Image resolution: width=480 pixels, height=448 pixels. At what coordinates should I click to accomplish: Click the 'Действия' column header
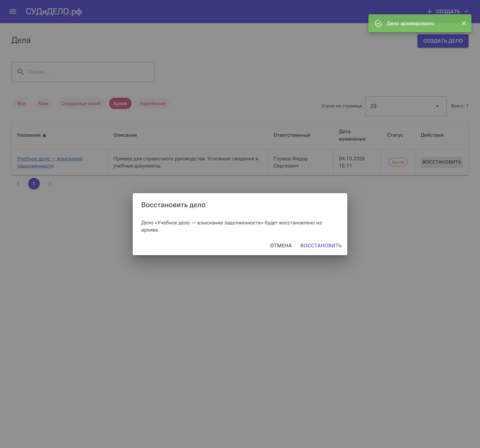pos(432,135)
